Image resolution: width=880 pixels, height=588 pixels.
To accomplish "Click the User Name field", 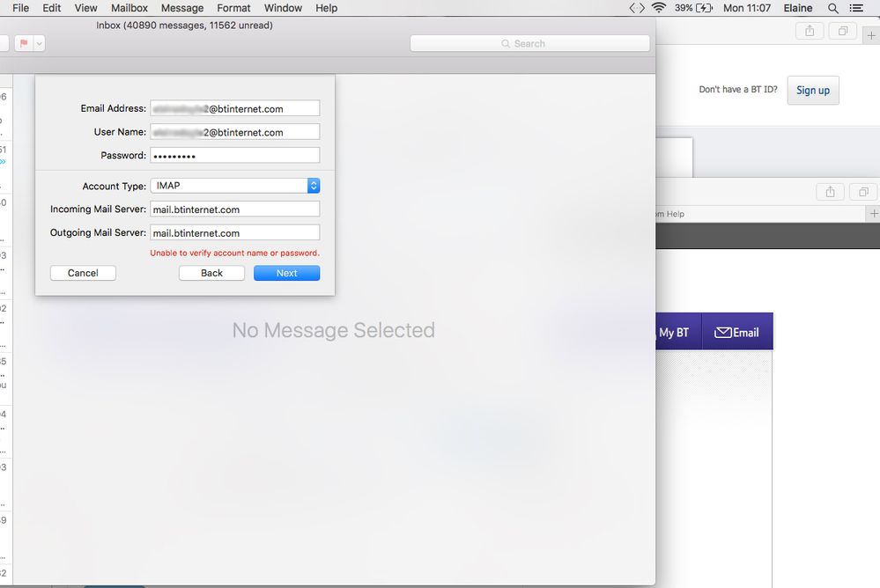I will pos(234,132).
